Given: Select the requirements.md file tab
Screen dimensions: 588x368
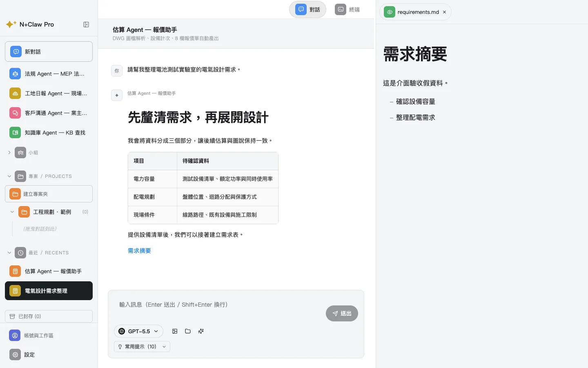Looking at the screenshot, I should [x=415, y=12].
